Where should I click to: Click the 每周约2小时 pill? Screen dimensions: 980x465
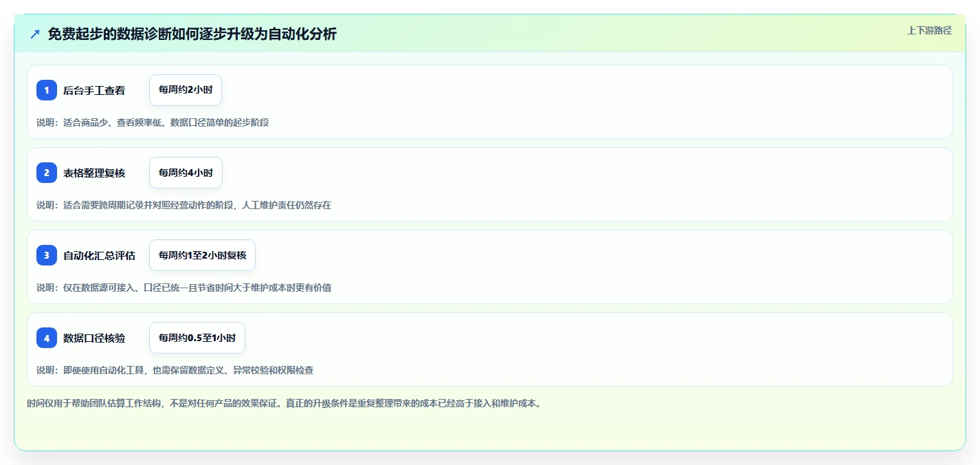[186, 90]
